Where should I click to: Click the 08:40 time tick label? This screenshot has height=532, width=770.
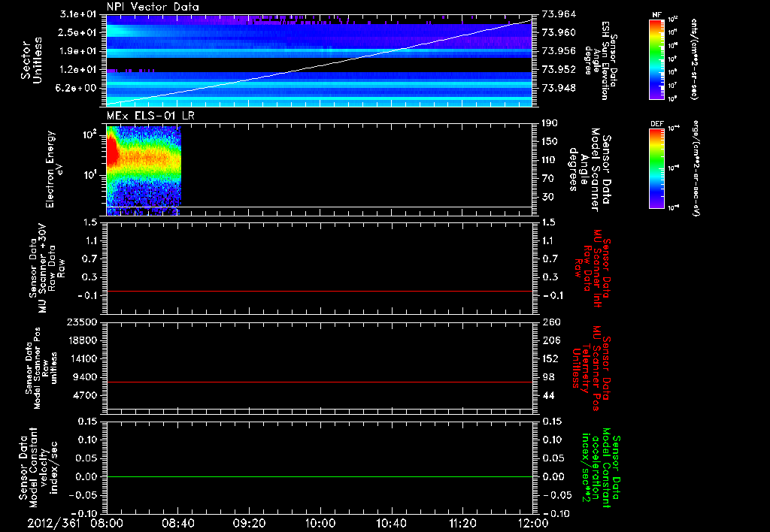click(x=177, y=523)
